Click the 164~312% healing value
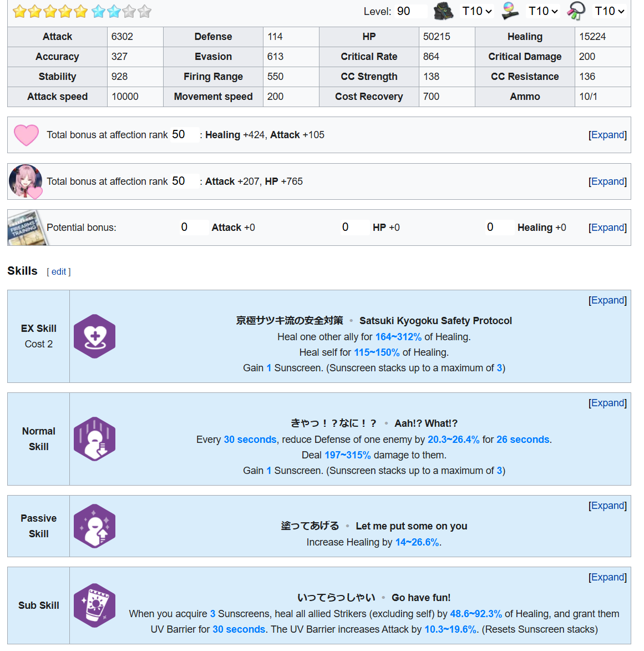This screenshot has height=651, width=644. (x=398, y=337)
